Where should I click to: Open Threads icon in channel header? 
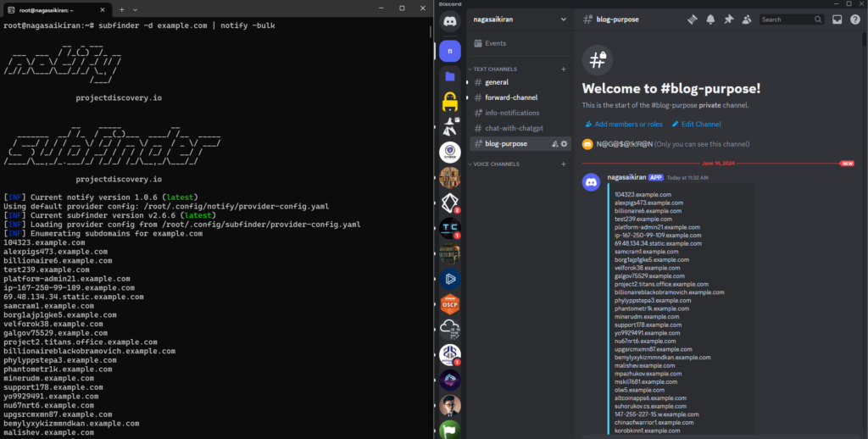pos(693,19)
